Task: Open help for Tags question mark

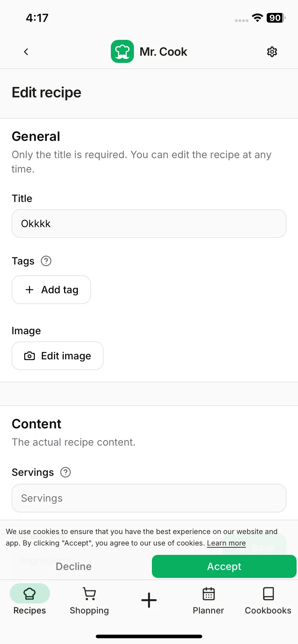Action: [46, 261]
